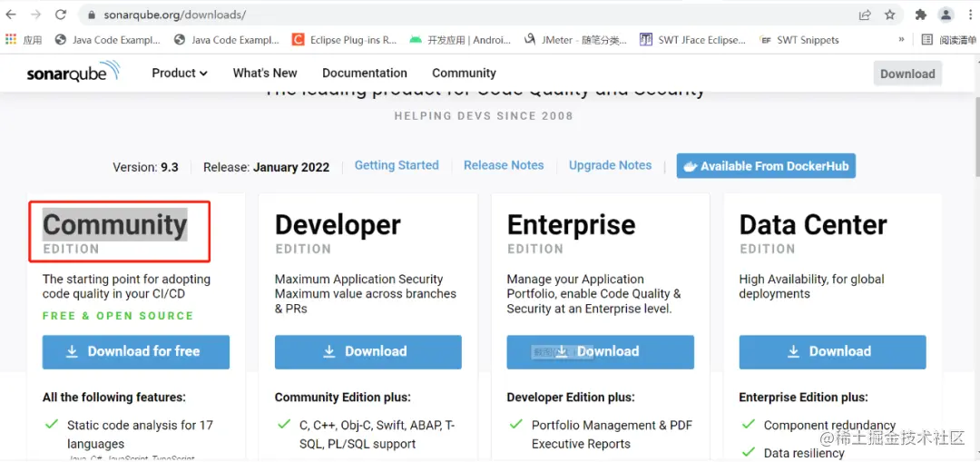This screenshot has width=980, height=462.
Task: Click the gray Download button in header
Action: 907,74
